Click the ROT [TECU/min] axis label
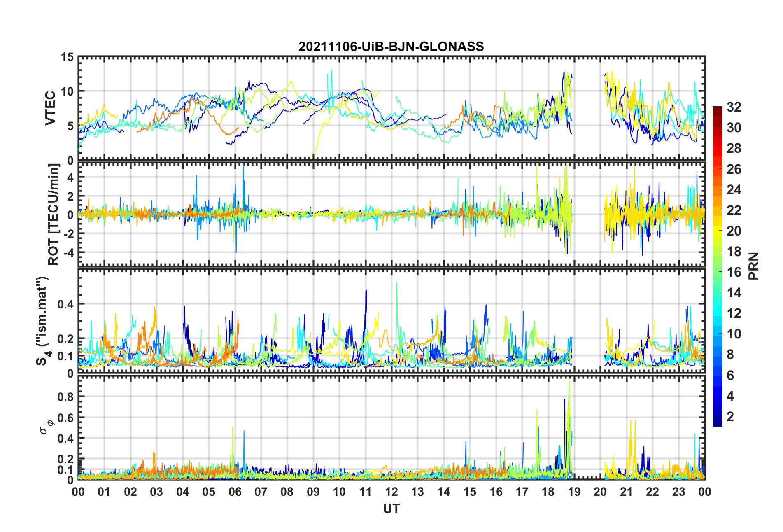This screenshot has width=783, height=532. [54, 215]
